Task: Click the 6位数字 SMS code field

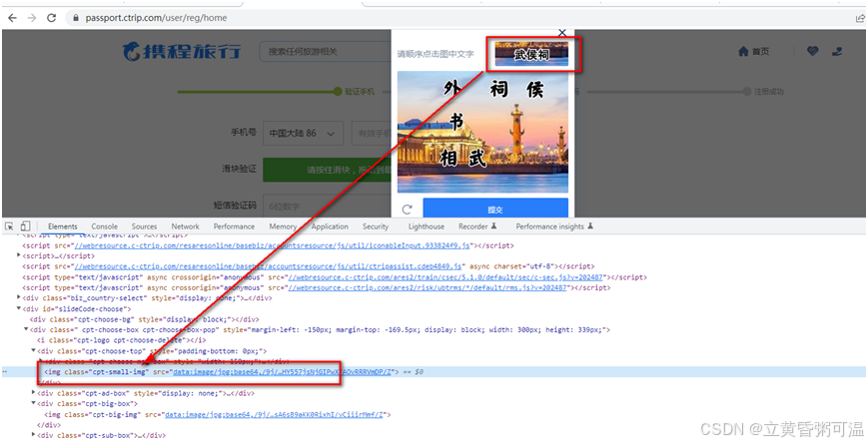Action: 328,206
